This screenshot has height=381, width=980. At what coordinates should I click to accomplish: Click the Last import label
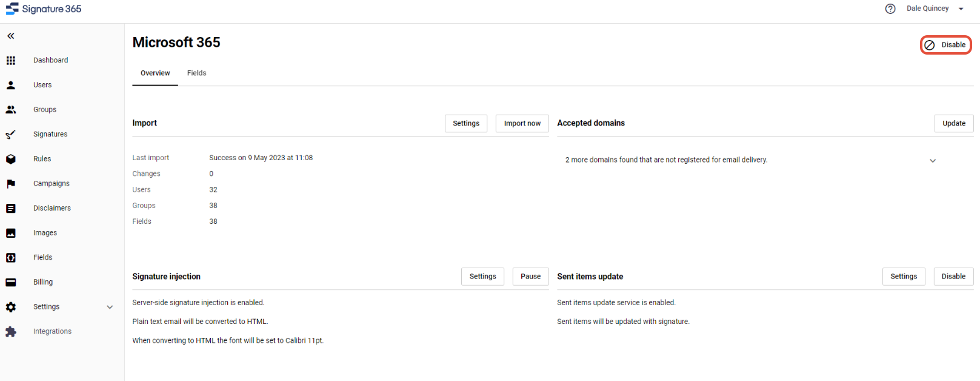point(151,158)
